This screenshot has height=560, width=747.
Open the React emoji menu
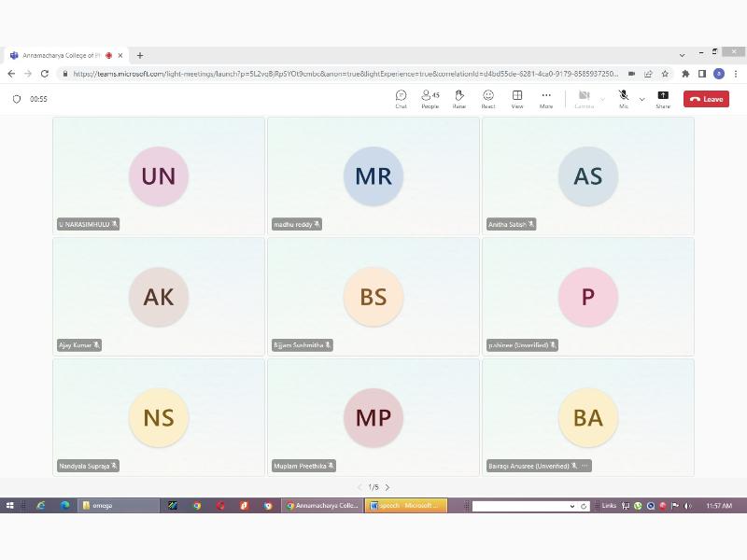tap(487, 98)
